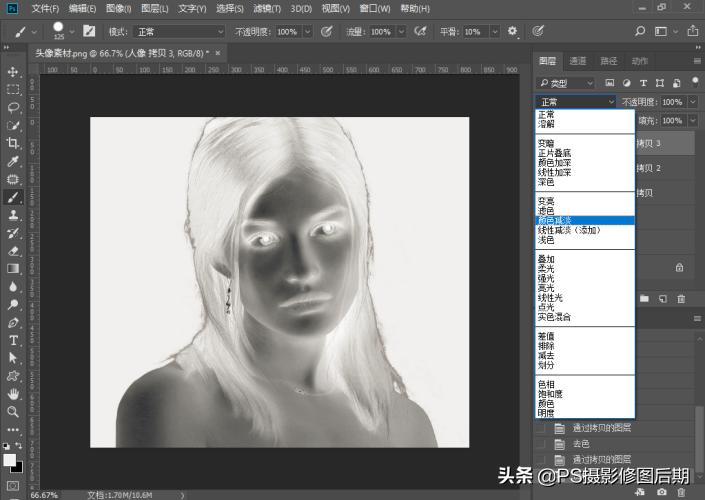Open the 不透明度 slider arrow in options bar

[x=308, y=31]
